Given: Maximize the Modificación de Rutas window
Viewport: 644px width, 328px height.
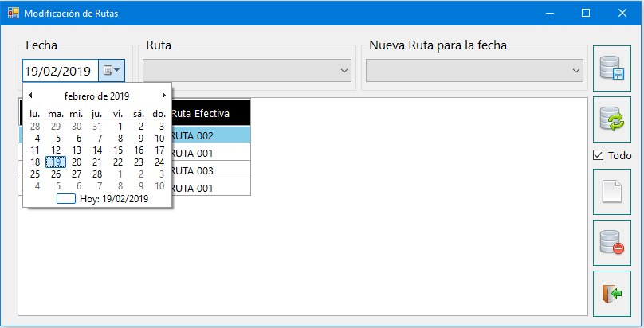Looking at the screenshot, I should (x=586, y=13).
